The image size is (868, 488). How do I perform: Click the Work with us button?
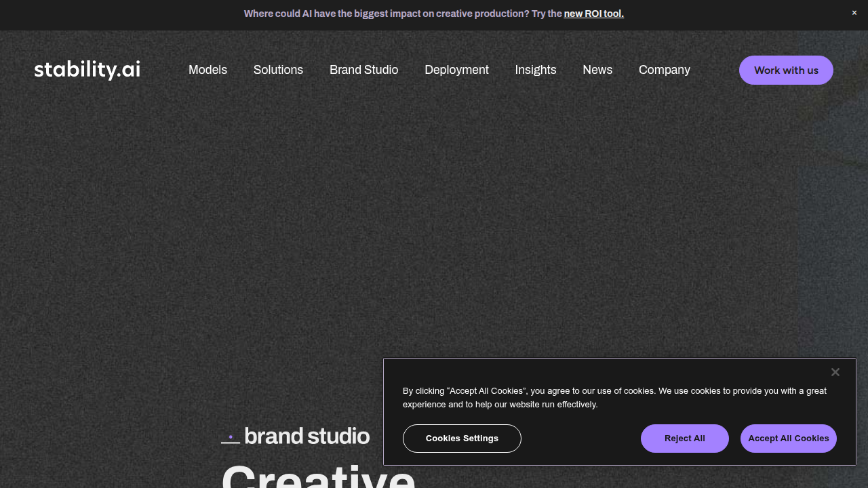[x=786, y=70]
